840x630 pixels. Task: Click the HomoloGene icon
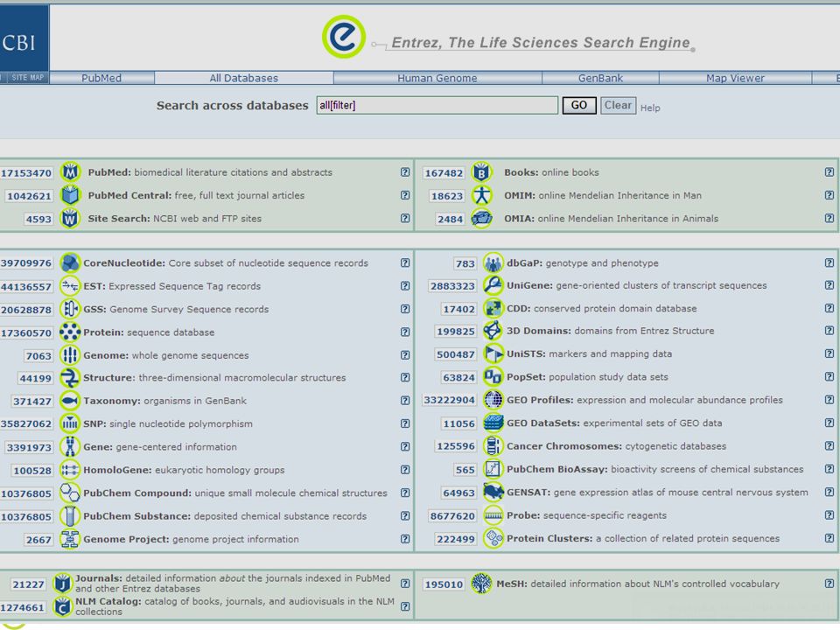click(70, 470)
